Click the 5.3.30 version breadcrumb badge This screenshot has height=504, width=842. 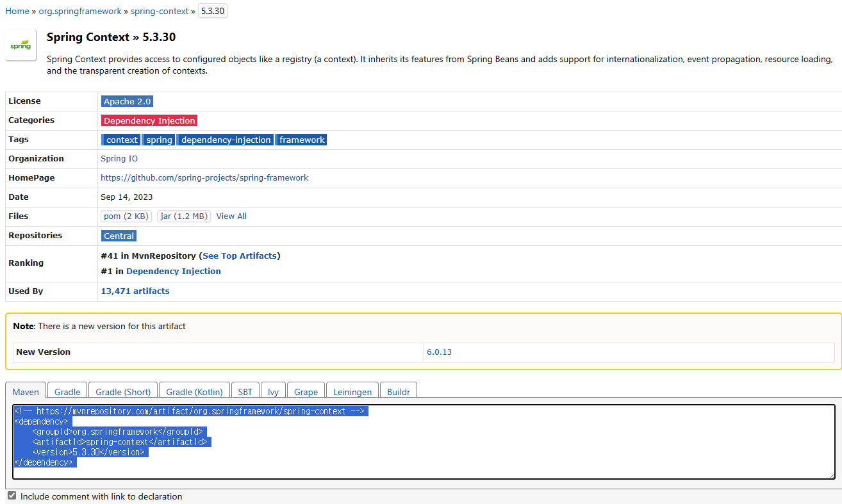click(213, 11)
